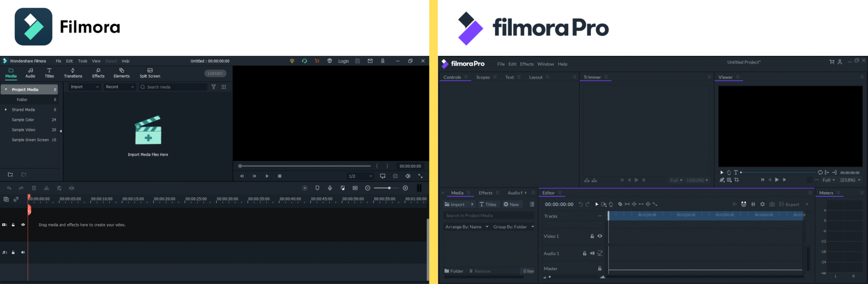
Task: Click zoom out minus icon in Filmora timeline
Action: pos(367,188)
